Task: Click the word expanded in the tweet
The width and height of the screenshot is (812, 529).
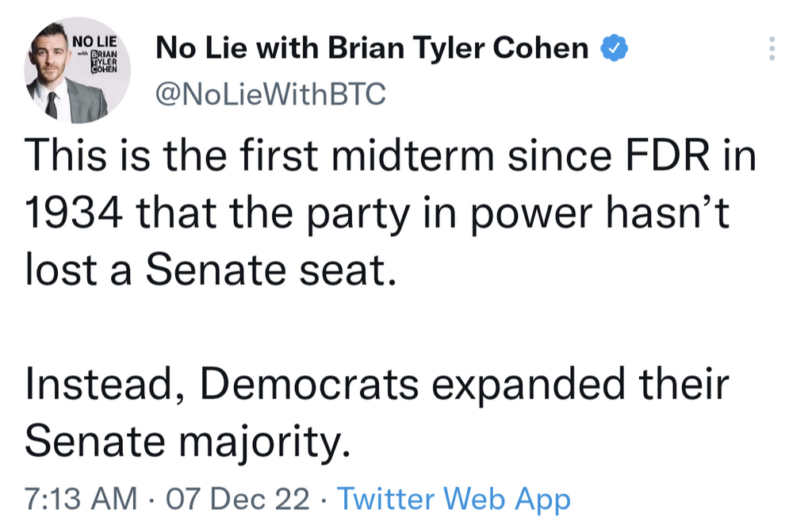Action: click(522, 384)
